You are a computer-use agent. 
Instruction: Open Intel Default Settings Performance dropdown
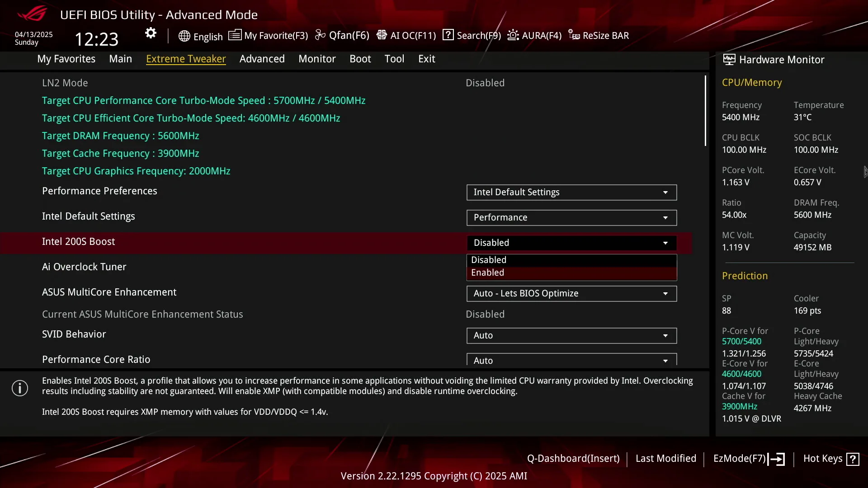[x=571, y=217]
